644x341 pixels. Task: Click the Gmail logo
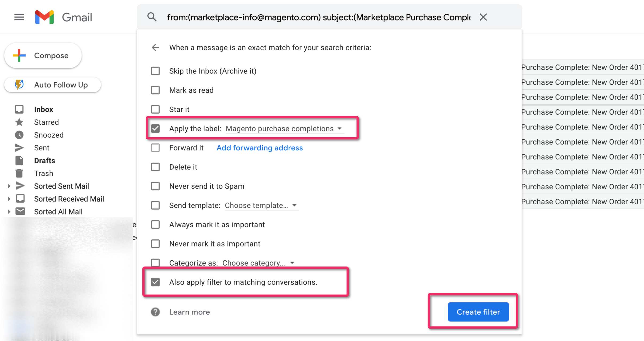coord(64,17)
